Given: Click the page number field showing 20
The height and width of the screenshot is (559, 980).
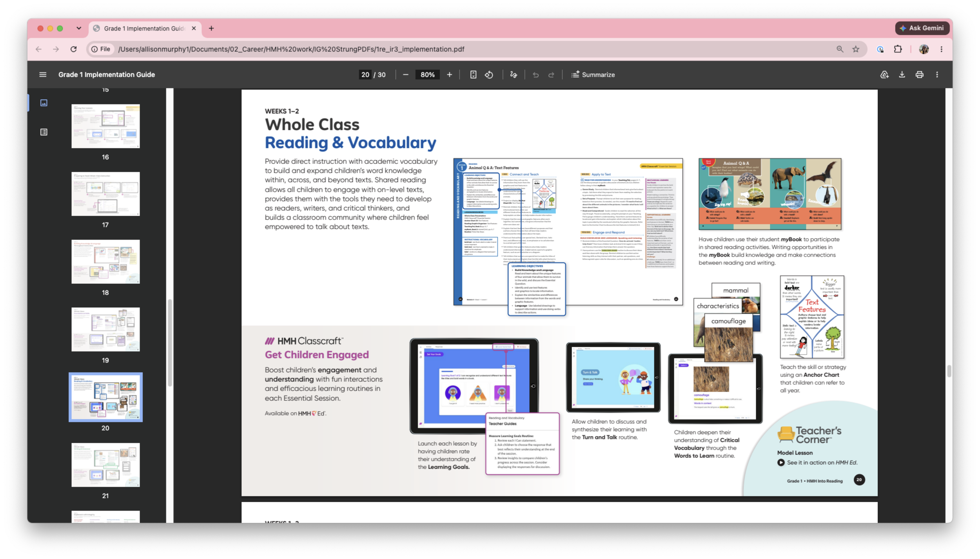Looking at the screenshot, I should coord(365,75).
